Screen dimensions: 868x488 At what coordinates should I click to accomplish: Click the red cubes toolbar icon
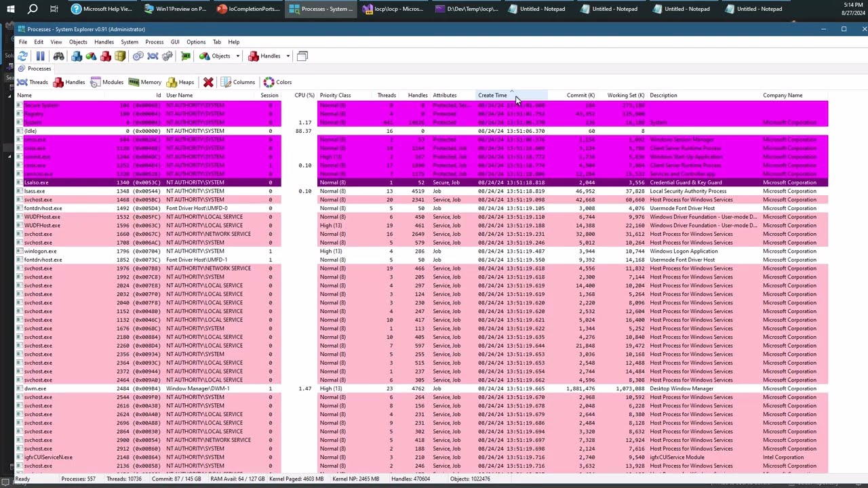106,56
